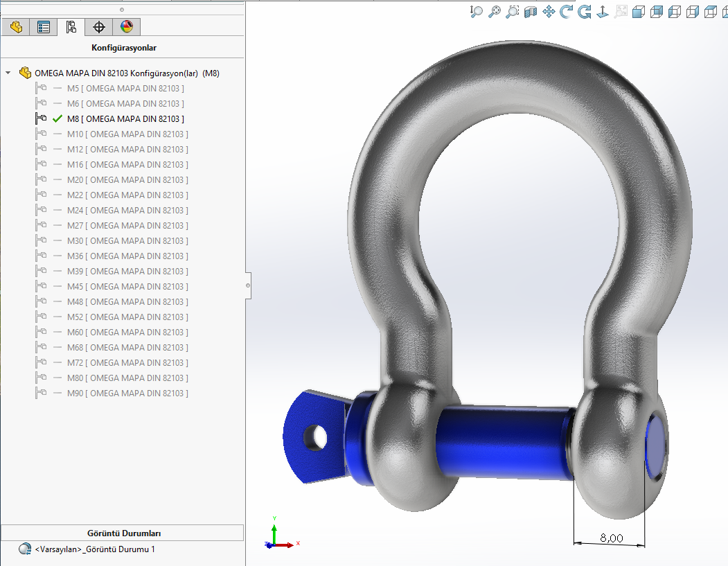Select the M16 configuration

127,165
